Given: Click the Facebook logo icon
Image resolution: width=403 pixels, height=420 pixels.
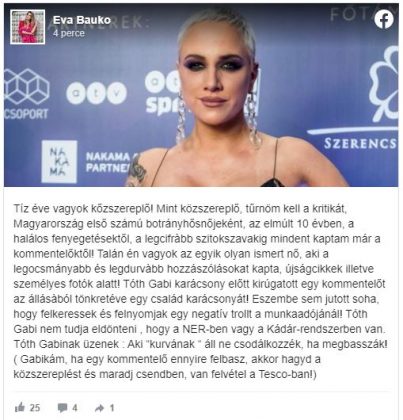Looking at the screenshot, I should (x=384, y=19).
